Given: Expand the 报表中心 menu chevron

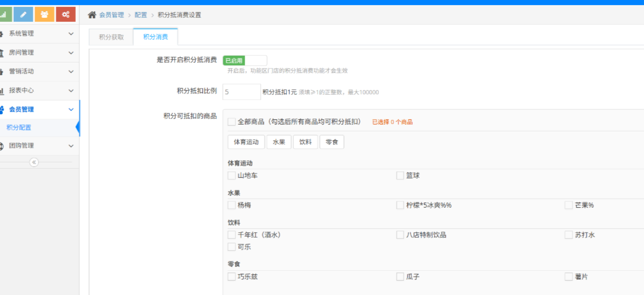Looking at the screenshot, I should [x=71, y=90].
